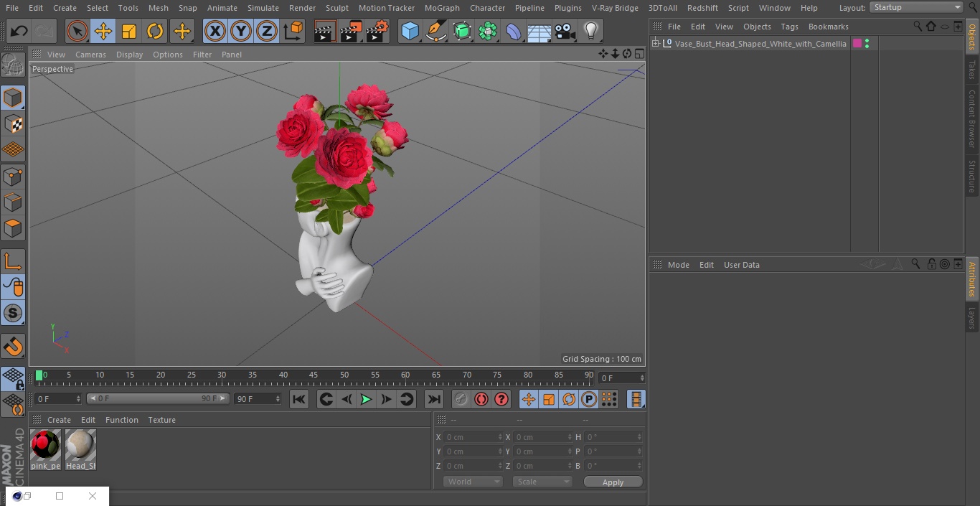
Task: Enable Axis modification tool
Action: (13, 261)
